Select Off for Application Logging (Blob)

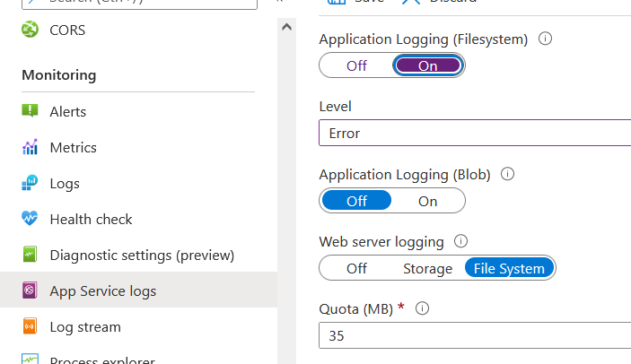pos(356,201)
